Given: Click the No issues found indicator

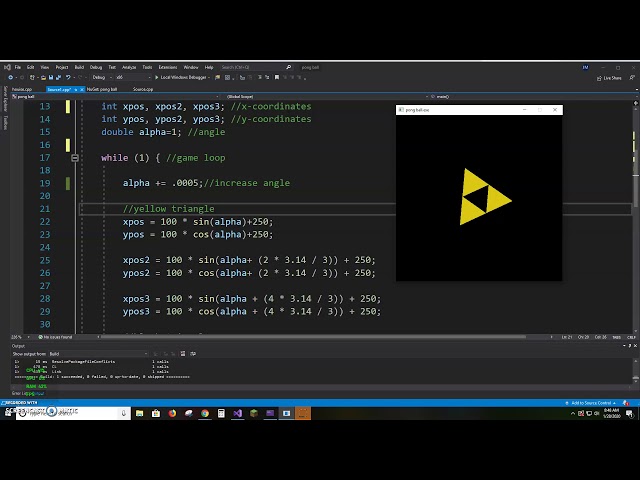Looking at the screenshot, I should [x=56, y=337].
